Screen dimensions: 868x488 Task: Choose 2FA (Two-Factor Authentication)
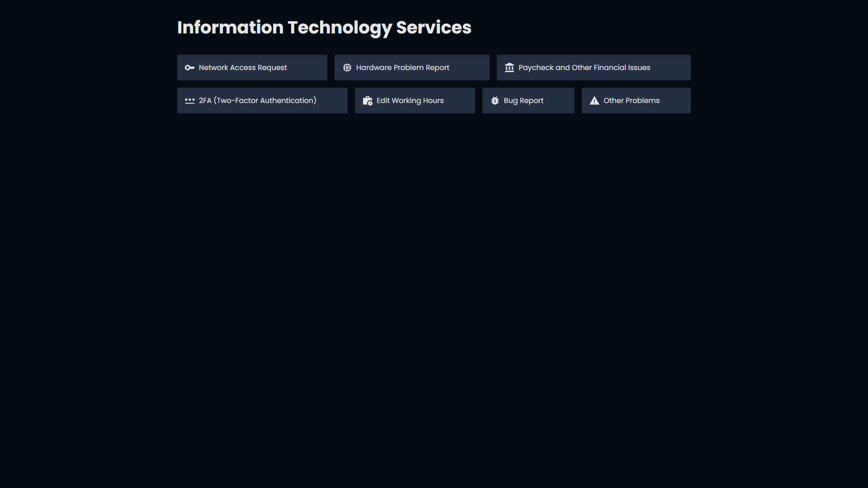pos(262,101)
